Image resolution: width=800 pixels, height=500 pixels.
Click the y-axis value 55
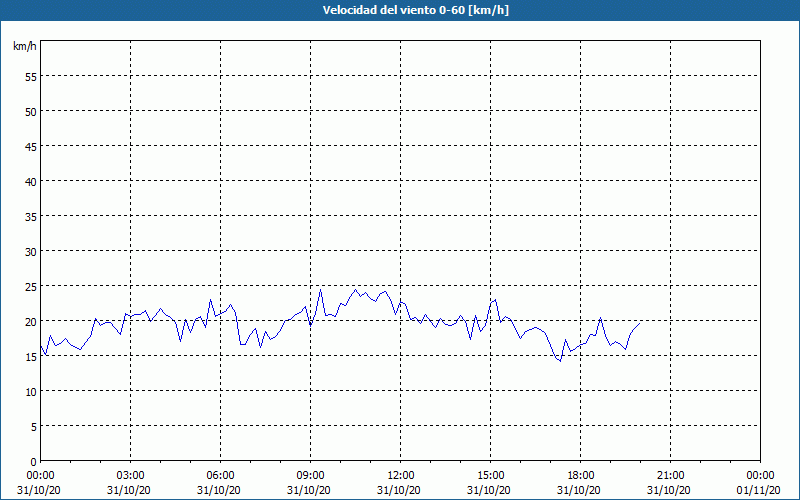coord(31,77)
